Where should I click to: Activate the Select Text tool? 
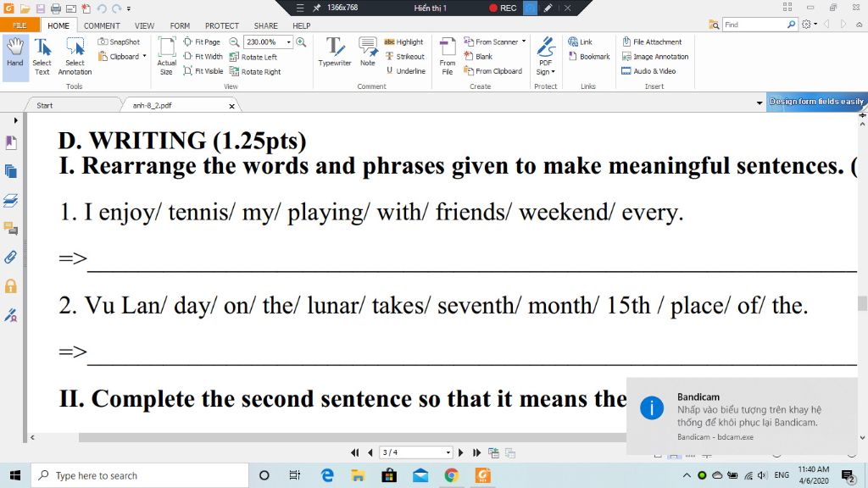tap(42, 58)
